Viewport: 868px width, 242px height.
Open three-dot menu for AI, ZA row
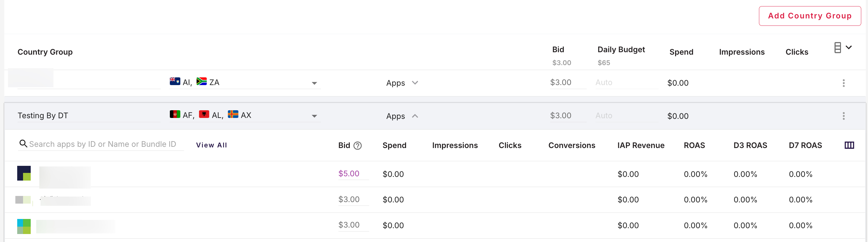click(843, 83)
